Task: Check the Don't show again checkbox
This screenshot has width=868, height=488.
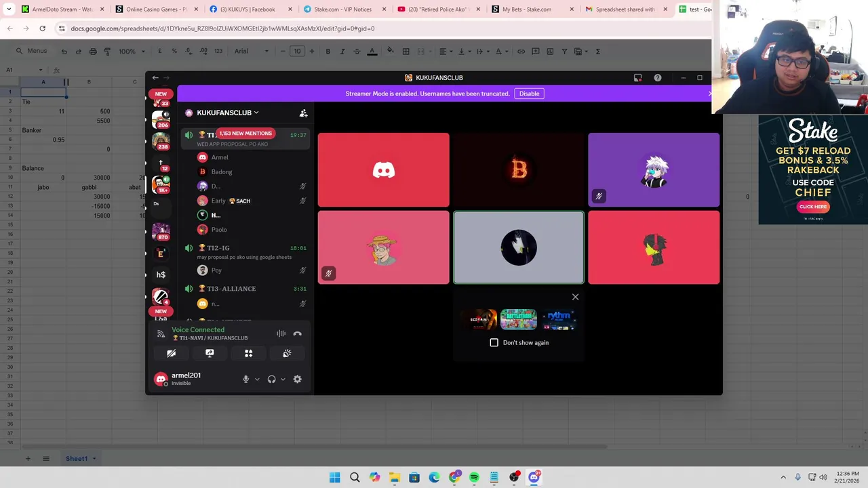Action: click(x=494, y=343)
